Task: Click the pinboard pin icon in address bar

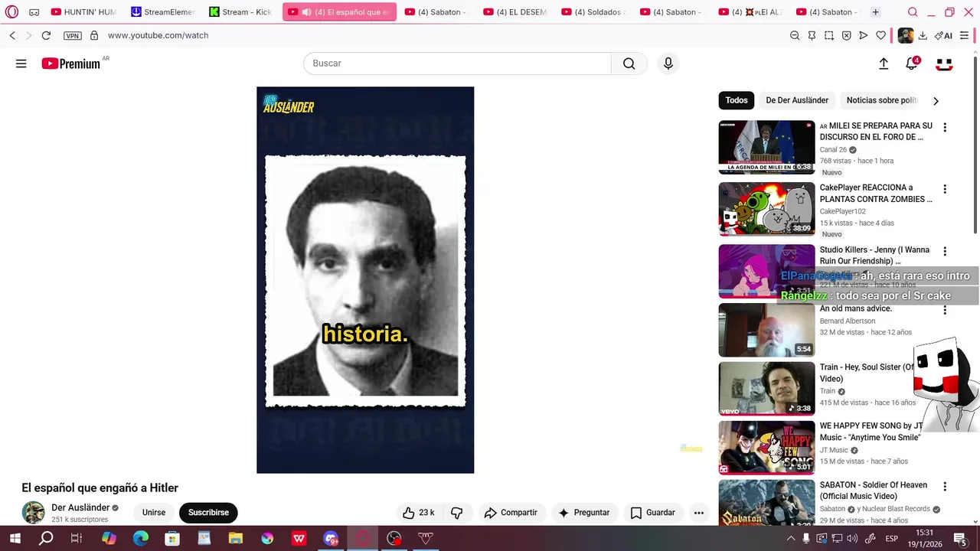Action: click(x=812, y=36)
